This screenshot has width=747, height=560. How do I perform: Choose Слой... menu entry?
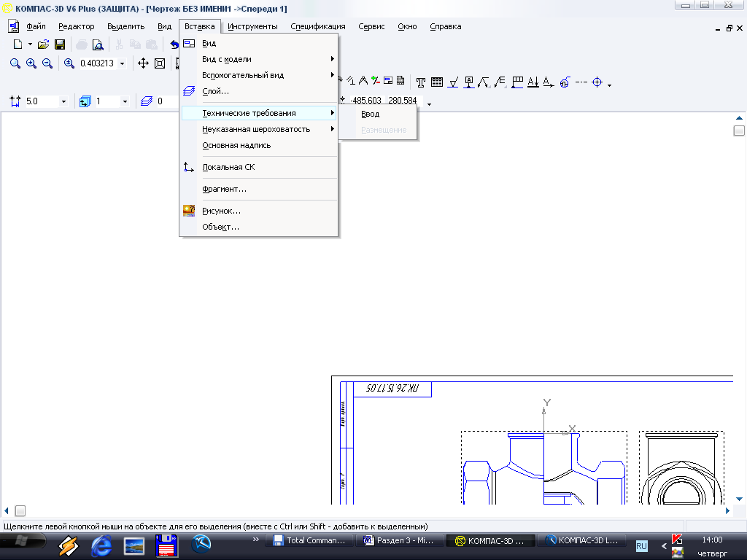(x=259, y=91)
